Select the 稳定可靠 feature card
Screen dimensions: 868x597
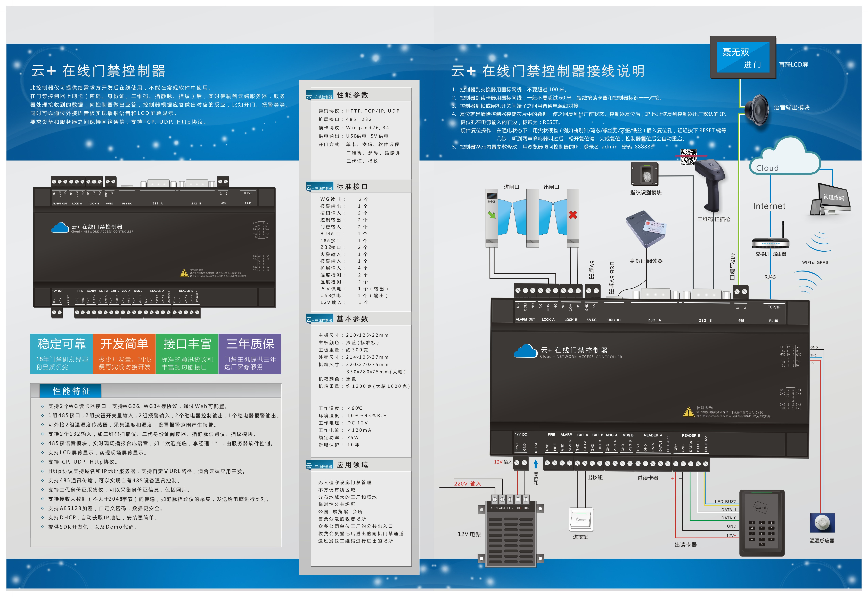[x=61, y=354]
